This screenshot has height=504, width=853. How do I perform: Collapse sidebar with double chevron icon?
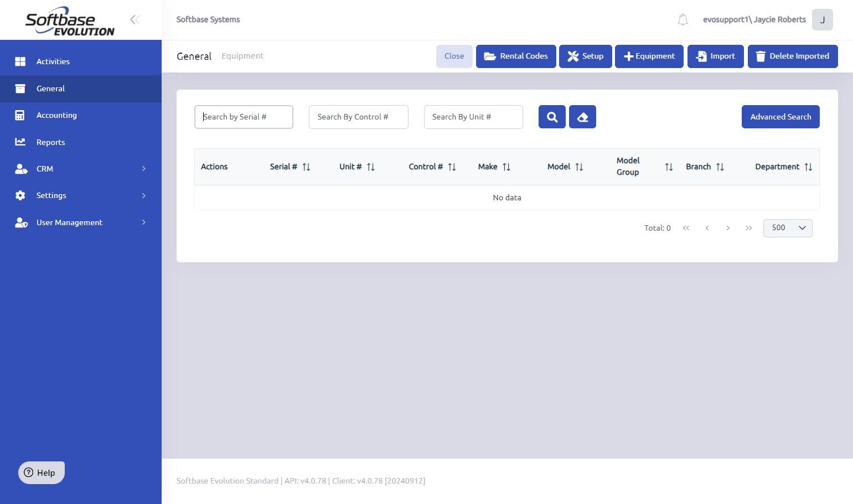coord(135,20)
